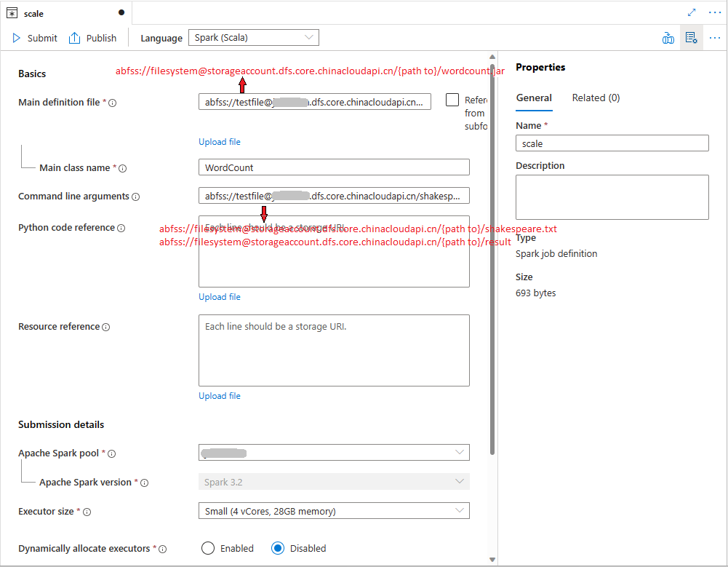Screen dimensions: 728x567
Task: Click the unsaved changes dot on scale tab
Action: tap(121, 12)
